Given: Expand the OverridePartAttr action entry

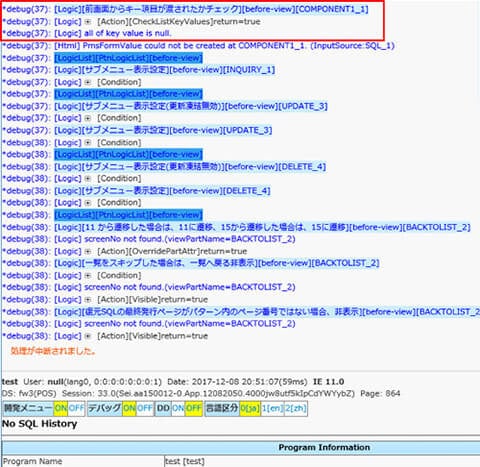Looking at the screenshot, I should coord(88,251).
